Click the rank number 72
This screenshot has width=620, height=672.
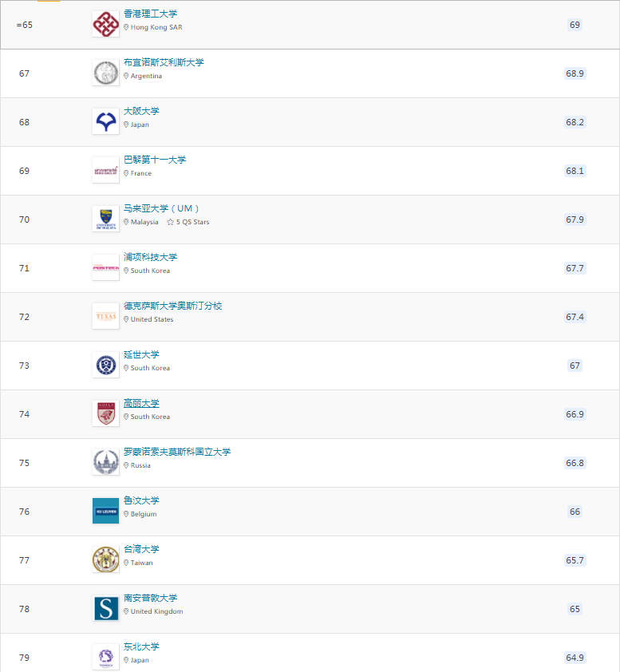coord(25,317)
